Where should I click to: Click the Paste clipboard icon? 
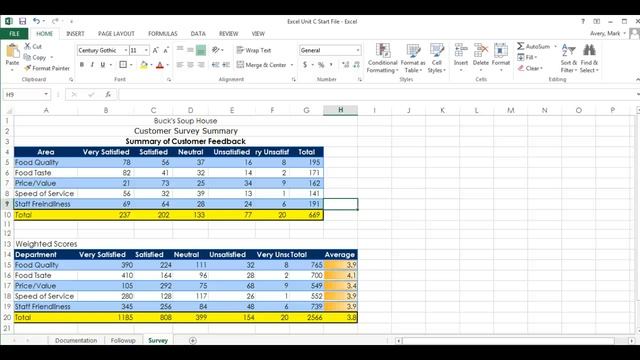[12, 52]
